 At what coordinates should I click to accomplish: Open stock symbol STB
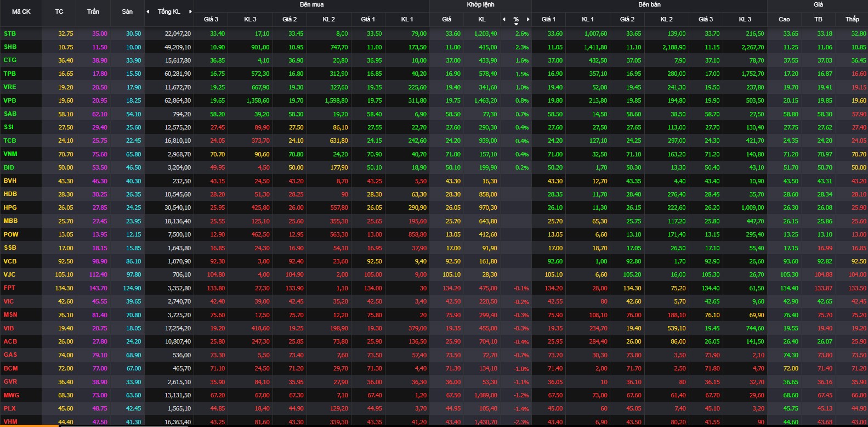coord(10,33)
